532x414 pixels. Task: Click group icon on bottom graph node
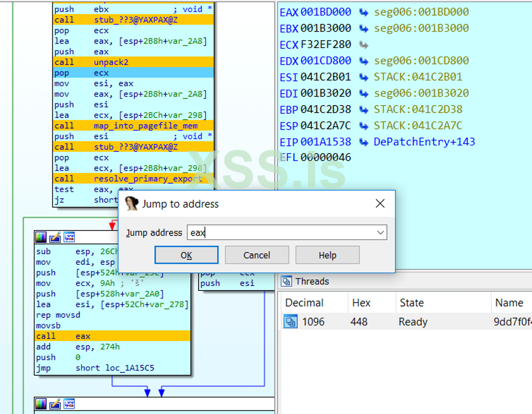pos(69,404)
